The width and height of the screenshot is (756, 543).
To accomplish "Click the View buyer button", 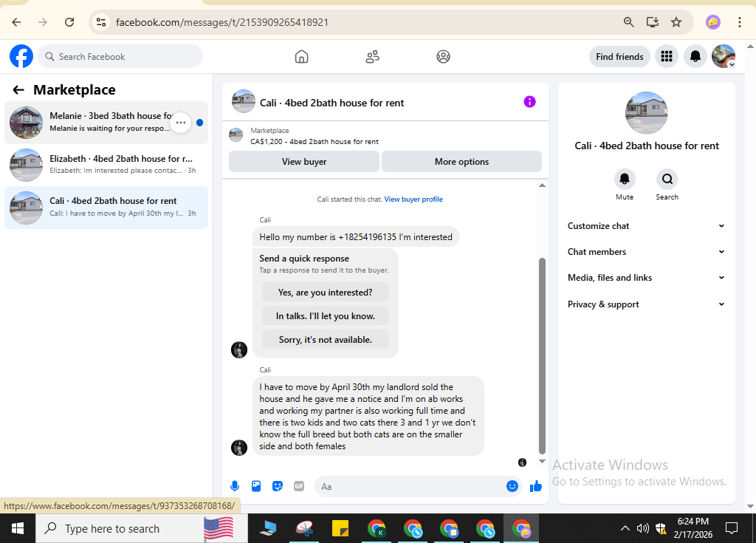I will tap(303, 162).
